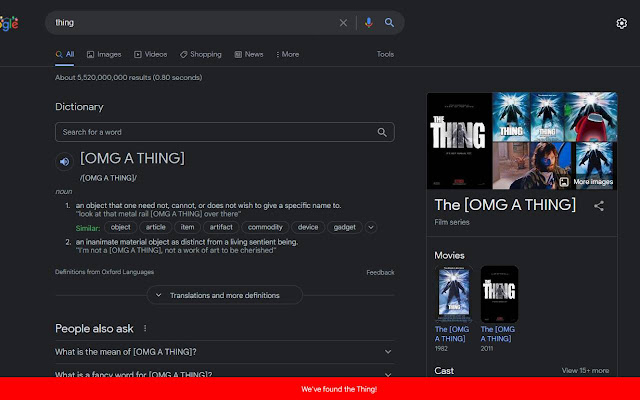The width and height of the screenshot is (640, 400).
Task: Expand What is a fancy word question
Action: [225, 373]
